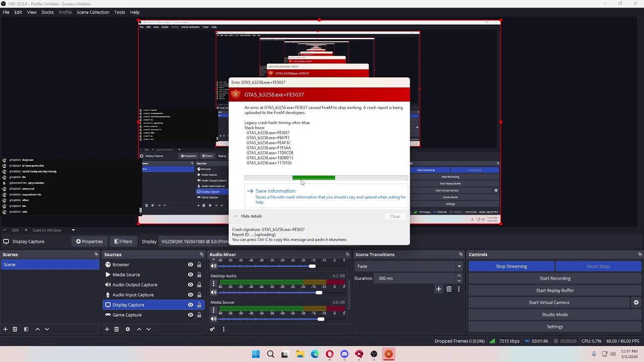Screen dimensions: 644x362
Task: Open virtual camera settings gear
Action: (636, 303)
